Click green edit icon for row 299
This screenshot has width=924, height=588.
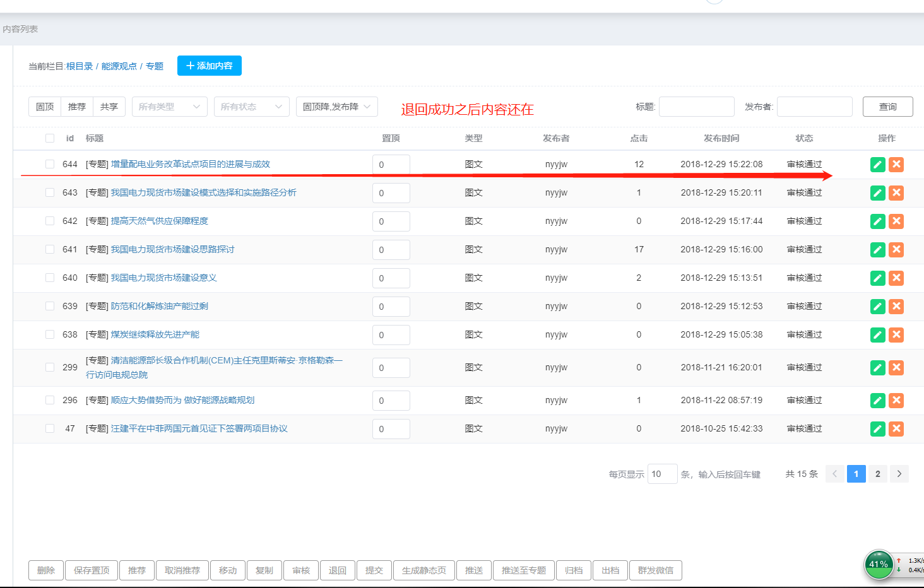877,368
